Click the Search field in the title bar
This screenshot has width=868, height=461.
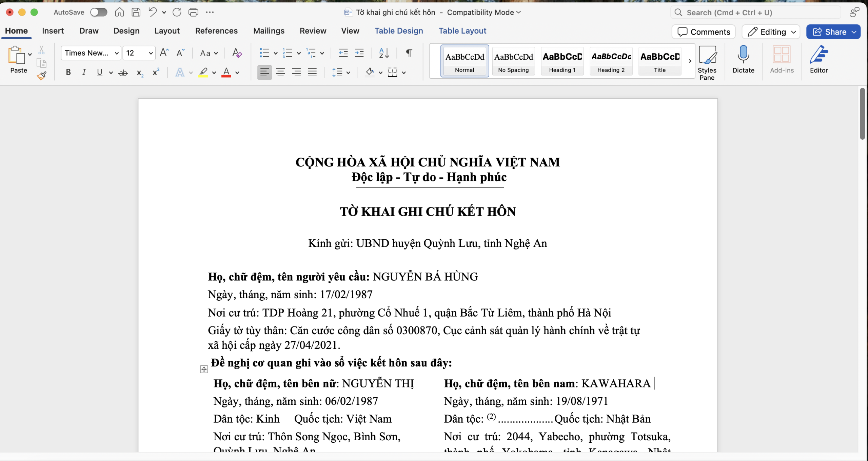pyautogui.click(x=755, y=13)
